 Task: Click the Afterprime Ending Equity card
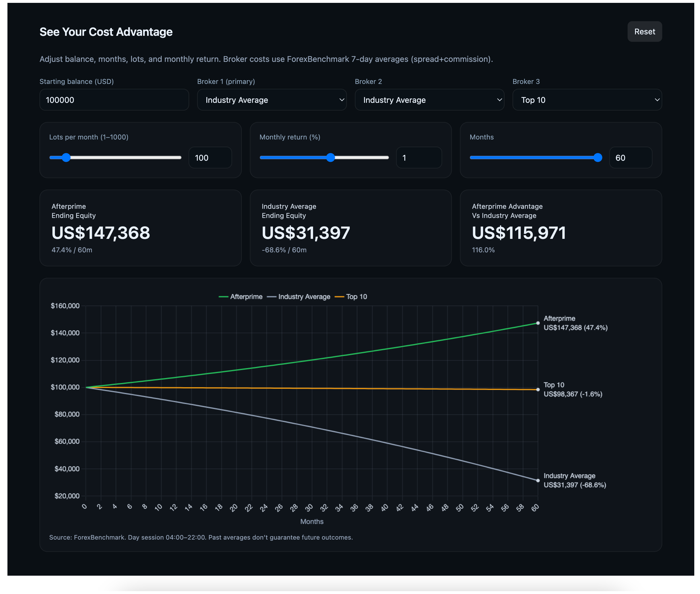[x=140, y=228]
